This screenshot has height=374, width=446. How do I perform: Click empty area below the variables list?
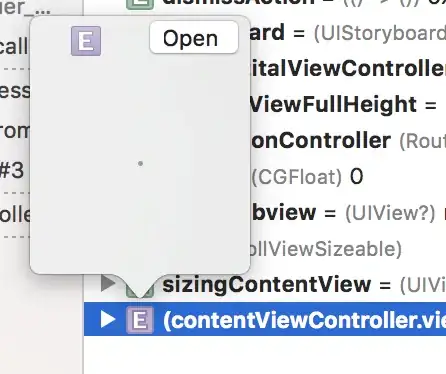pos(265,355)
